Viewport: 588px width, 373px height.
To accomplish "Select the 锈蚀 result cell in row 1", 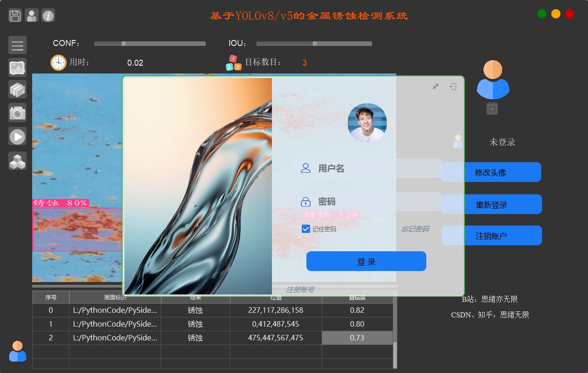I will (195, 324).
